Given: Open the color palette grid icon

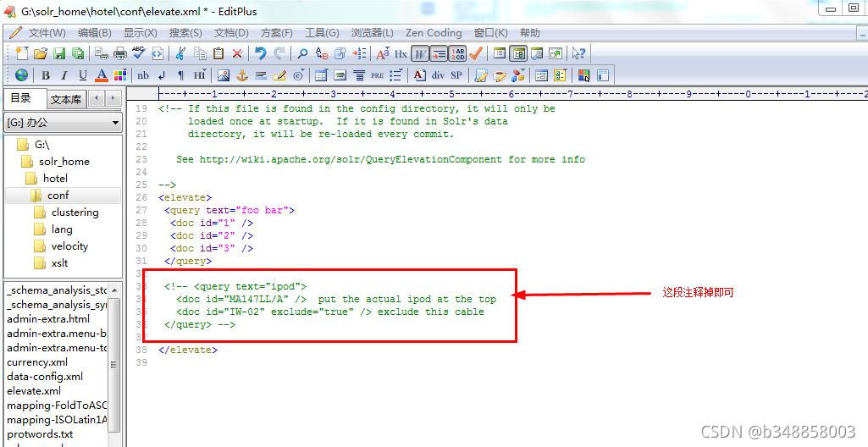Looking at the screenshot, I should (119, 75).
